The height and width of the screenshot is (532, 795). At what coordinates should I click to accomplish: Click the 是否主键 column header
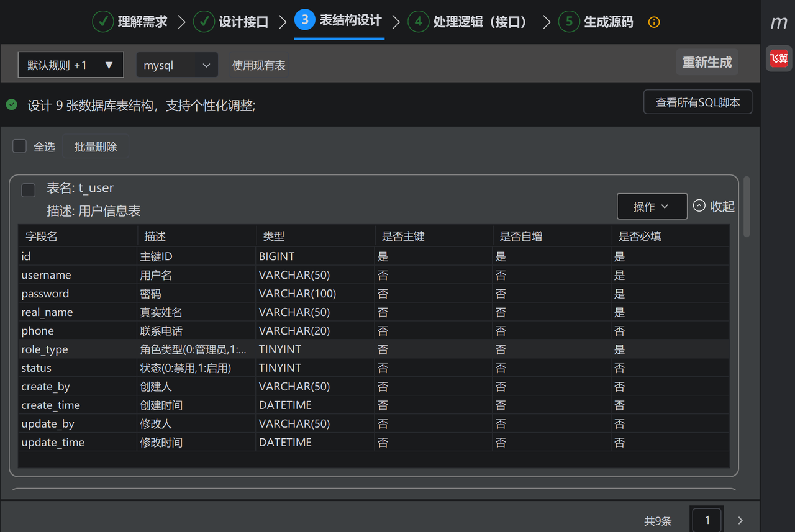[434, 236]
